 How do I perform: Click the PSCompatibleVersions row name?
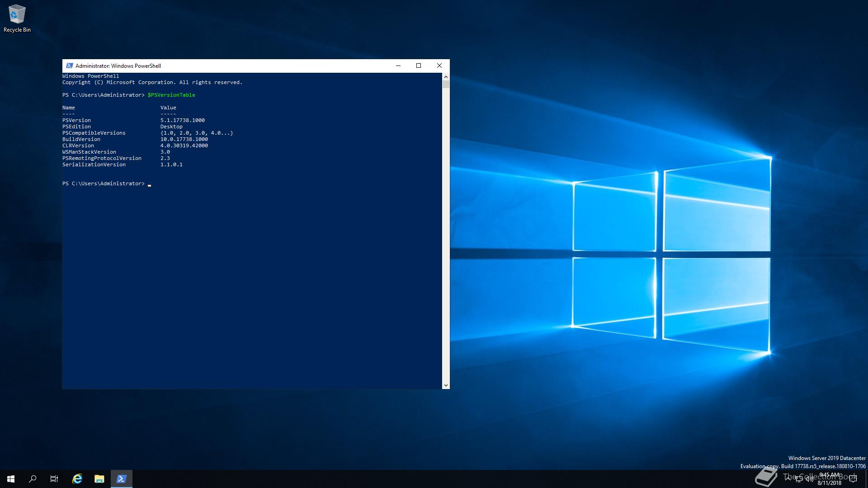94,133
